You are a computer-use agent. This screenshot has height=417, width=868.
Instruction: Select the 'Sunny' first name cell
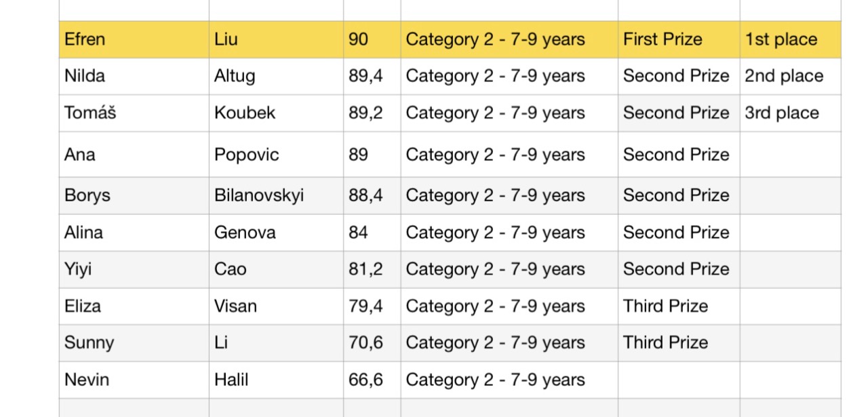pyautogui.click(x=87, y=342)
